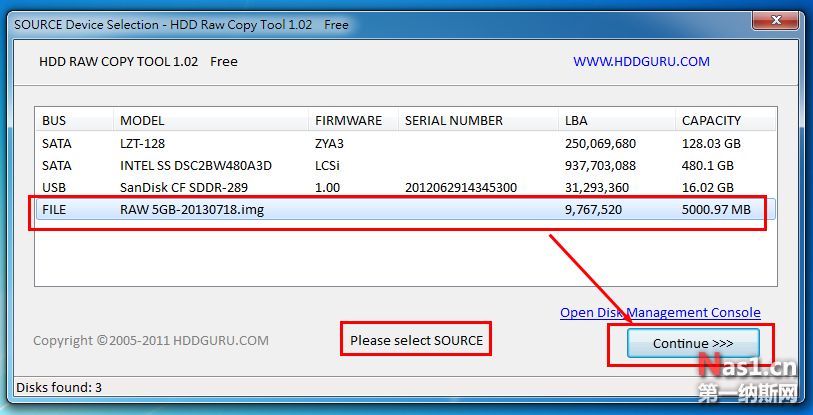This screenshot has height=415, width=813.
Task: Click the 16.02 GB capacity value
Action: click(707, 188)
